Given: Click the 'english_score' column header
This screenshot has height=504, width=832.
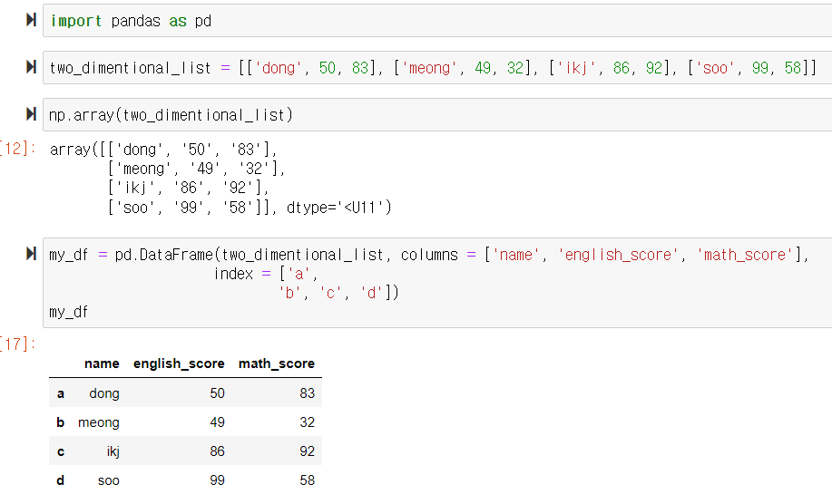Looking at the screenshot, I should click(x=179, y=363).
